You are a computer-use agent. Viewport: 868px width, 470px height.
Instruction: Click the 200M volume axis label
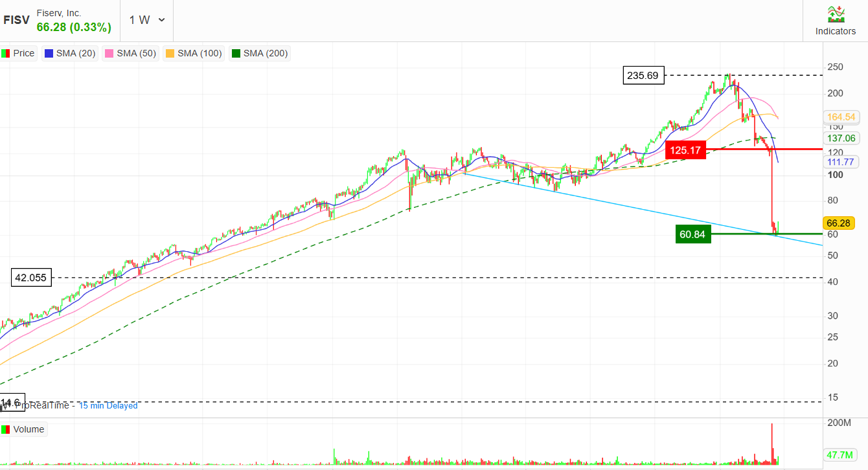(839, 423)
